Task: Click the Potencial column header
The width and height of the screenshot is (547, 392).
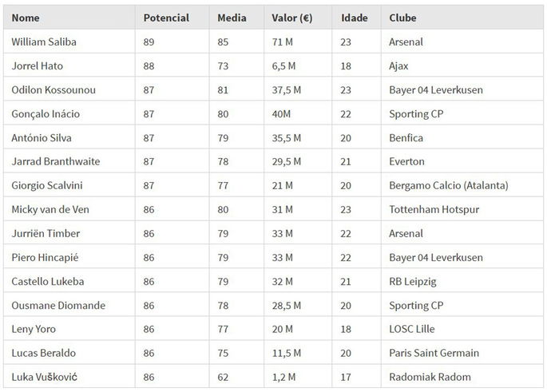Action: coord(167,18)
